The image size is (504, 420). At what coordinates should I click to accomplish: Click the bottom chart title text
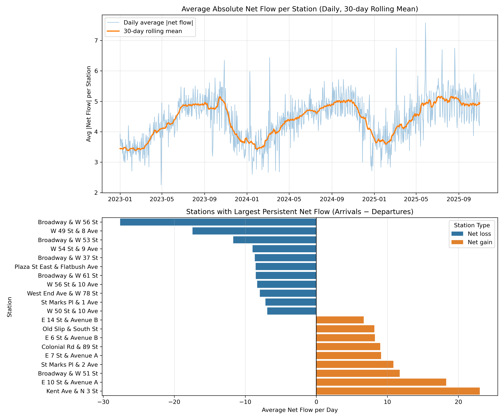(x=299, y=212)
